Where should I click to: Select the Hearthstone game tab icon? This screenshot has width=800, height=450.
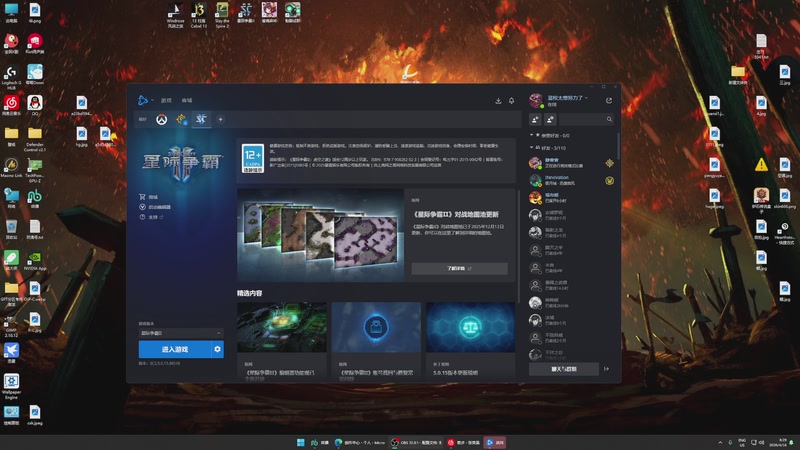pyautogui.click(x=181, y=119)
